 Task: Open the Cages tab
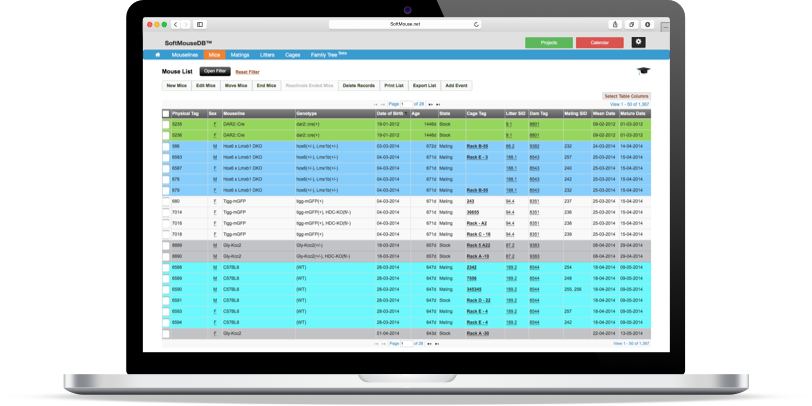tap(294, 55)
